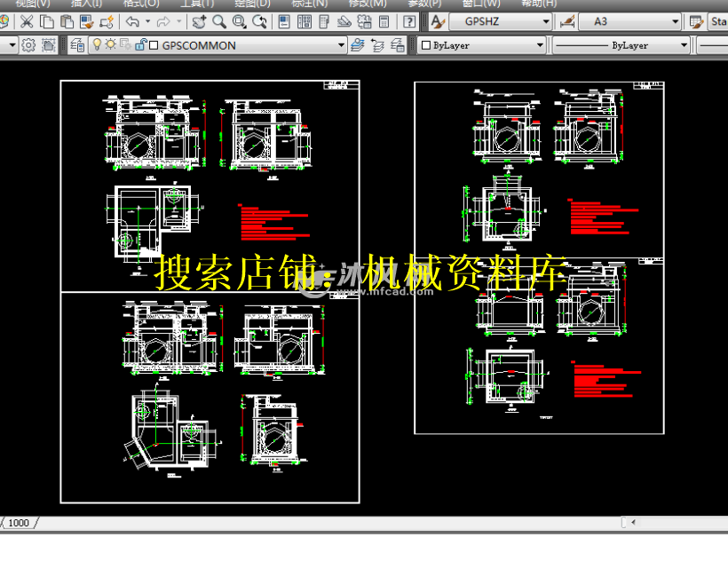Open the Tool Palettes window icon
This screenshot has width=728, height=561.
click(324, 21)
